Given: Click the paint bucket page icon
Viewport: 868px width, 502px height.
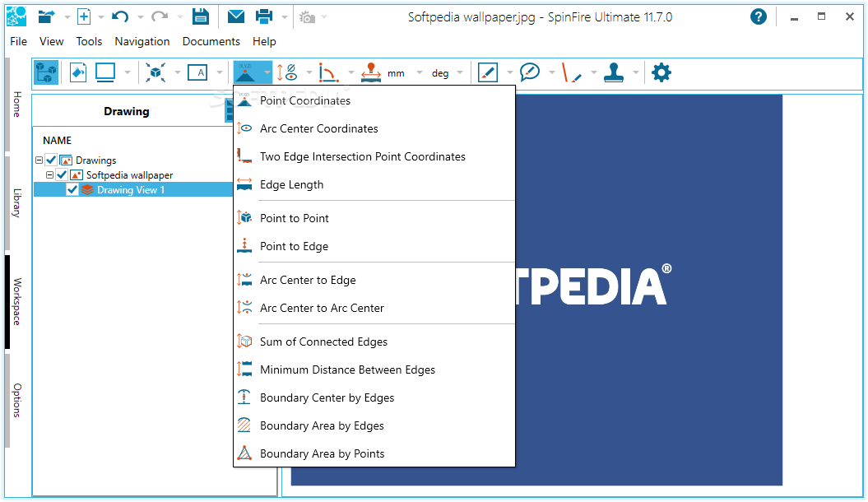Looking at the screenshot, I should coord(78,72).
